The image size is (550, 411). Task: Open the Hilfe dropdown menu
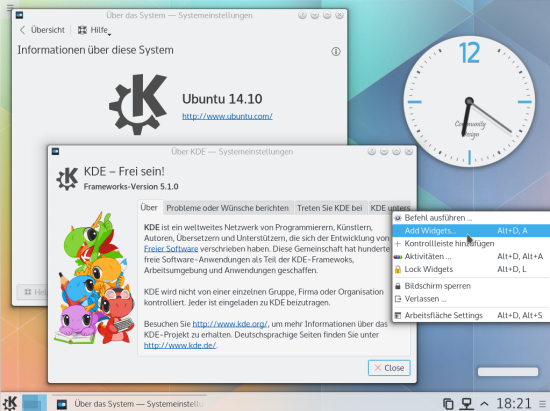pyautogui.click(x=94, y=30)
